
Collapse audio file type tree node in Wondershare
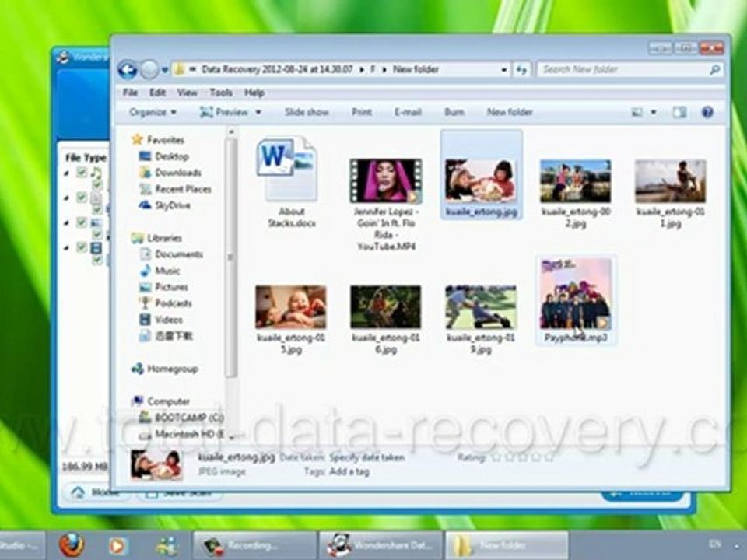67,173
